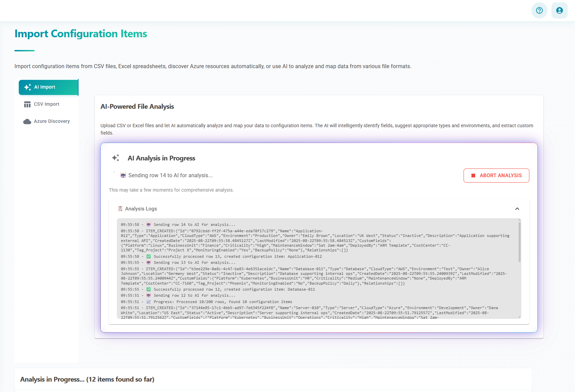Switch to the Azure Discovery tab
Viewport: 575px width, 392px height.
(52, 121)
